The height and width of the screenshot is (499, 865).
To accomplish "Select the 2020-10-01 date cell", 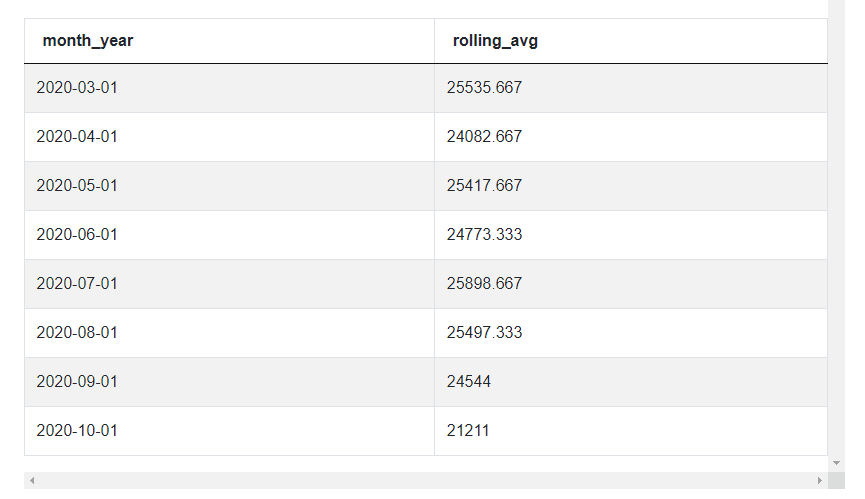I will pyautogui.click(x=77, y=431).
